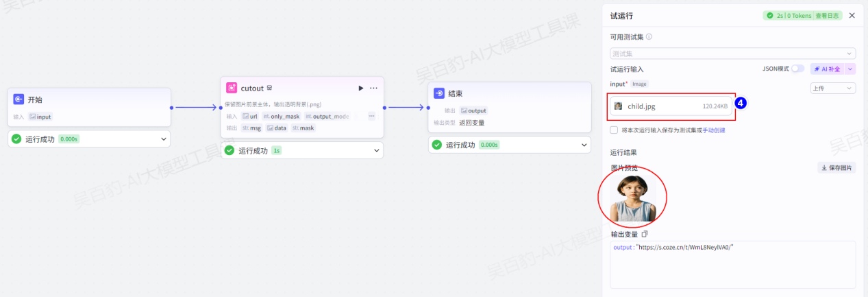The width and height of the screenshot is (868, 297).
Task: Open the 上传 upload type dropdown
Action: [832, 88]
